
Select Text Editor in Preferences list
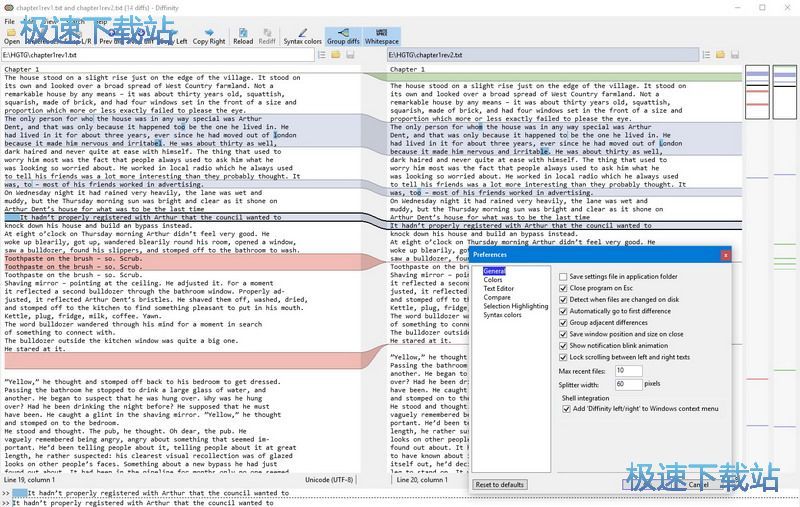click(499, 289)
